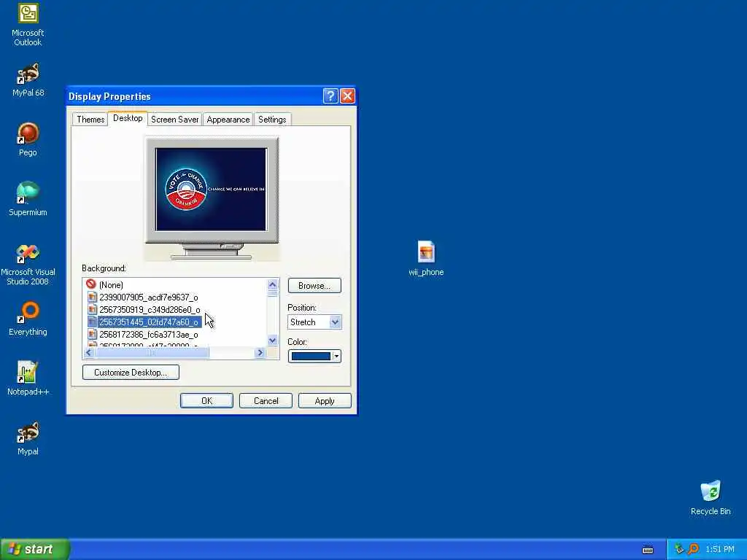747x560 pixels.
Task: Expand the Position Stretch dropdown
Action: (x=335, y=322)
